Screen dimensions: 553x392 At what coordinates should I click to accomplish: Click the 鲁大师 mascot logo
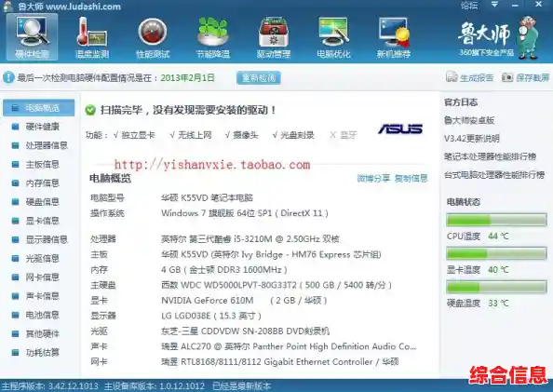pos(528,37)
